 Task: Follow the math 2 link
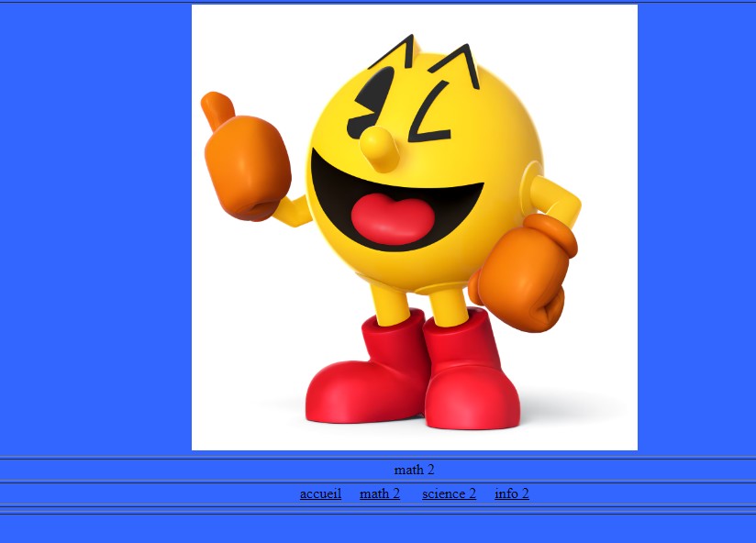point(380,493)
